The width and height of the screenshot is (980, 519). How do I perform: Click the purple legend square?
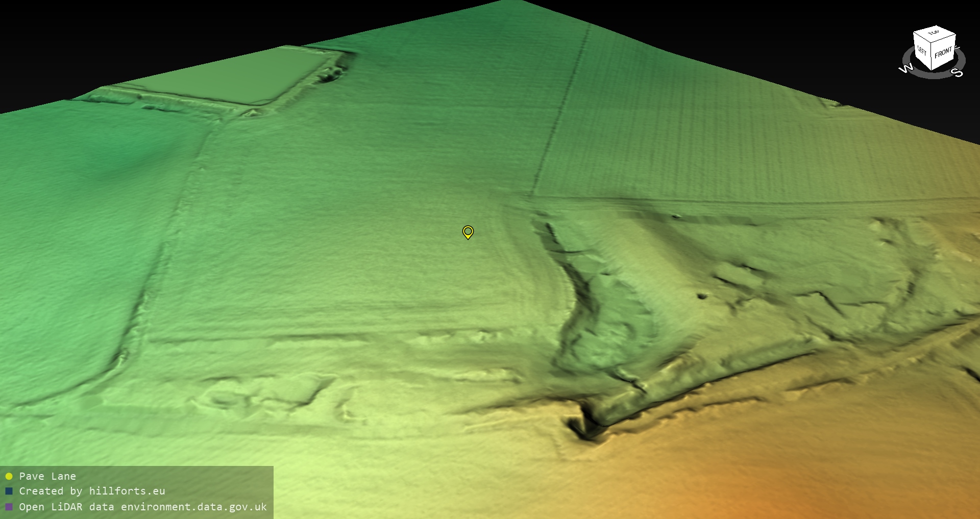pyautogui.click(x=9, y=507)
